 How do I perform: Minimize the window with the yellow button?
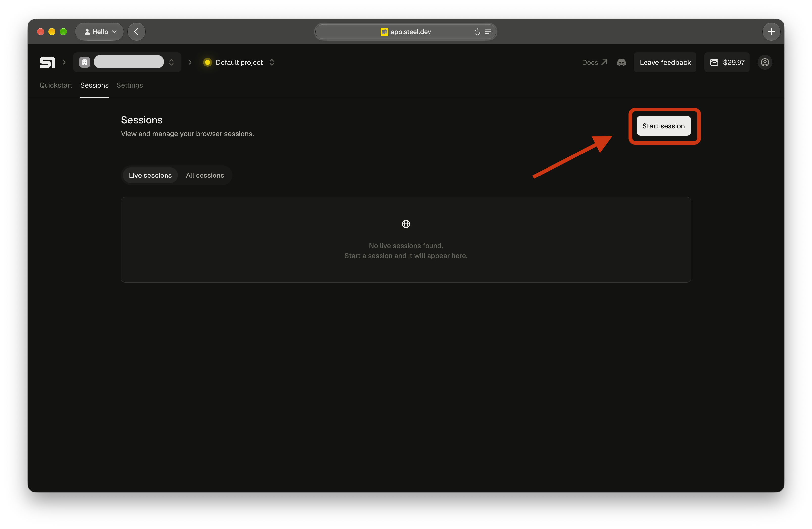pos(52,32)
